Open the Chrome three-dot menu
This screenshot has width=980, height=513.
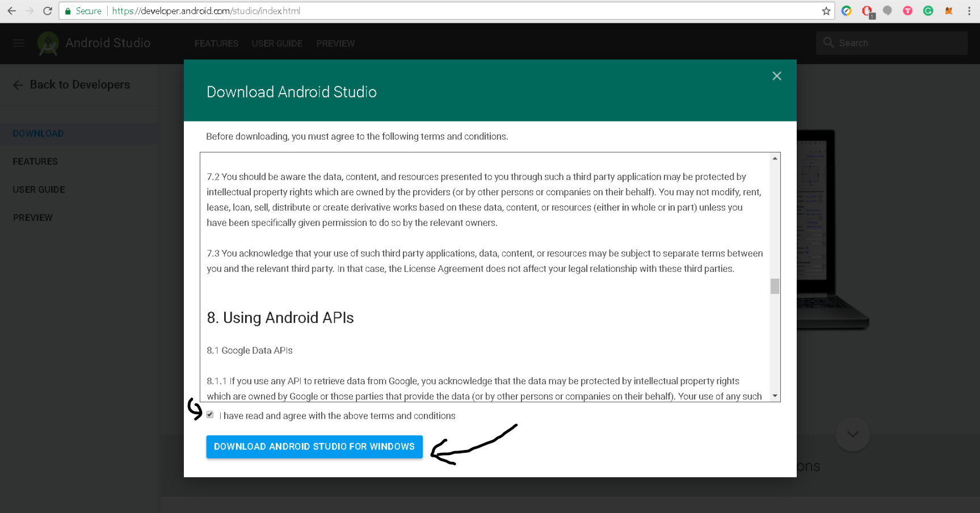coord(969,11)
